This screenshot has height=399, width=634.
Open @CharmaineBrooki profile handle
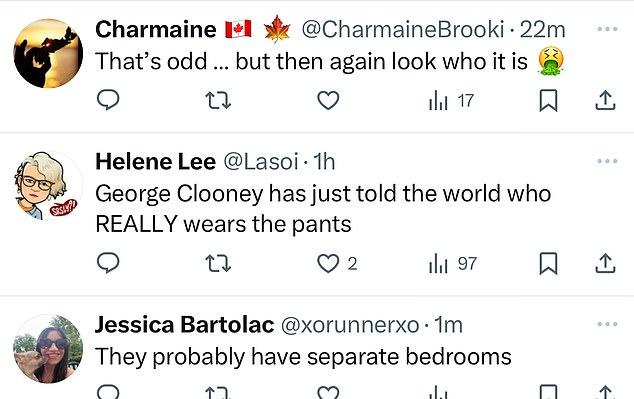pos(403,29)
